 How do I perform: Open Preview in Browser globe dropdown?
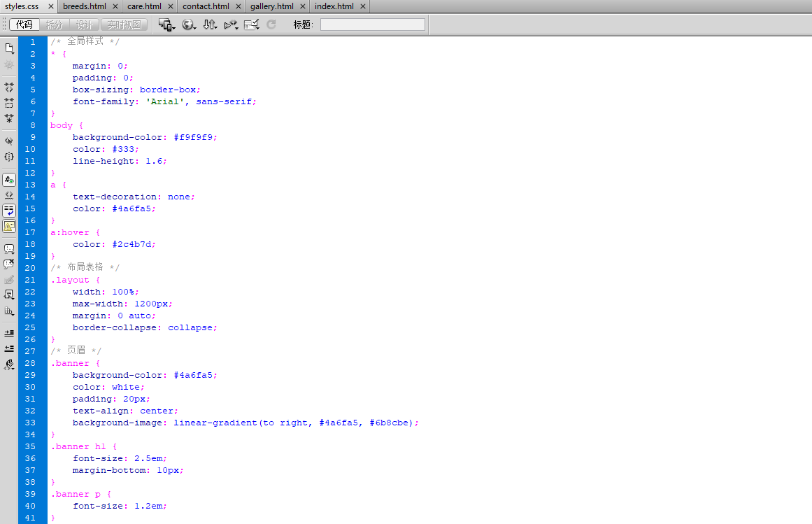point(189,24)
